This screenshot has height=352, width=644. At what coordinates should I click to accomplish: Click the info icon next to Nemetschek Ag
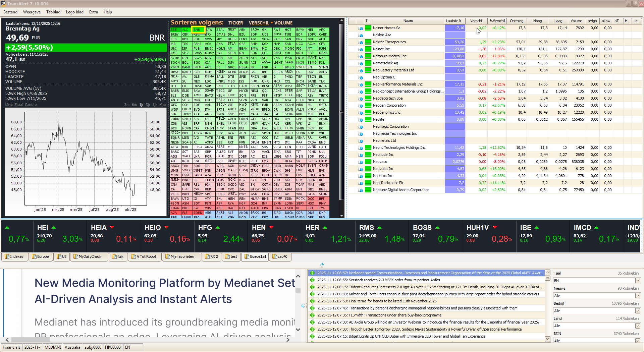(x=361, y=63)
